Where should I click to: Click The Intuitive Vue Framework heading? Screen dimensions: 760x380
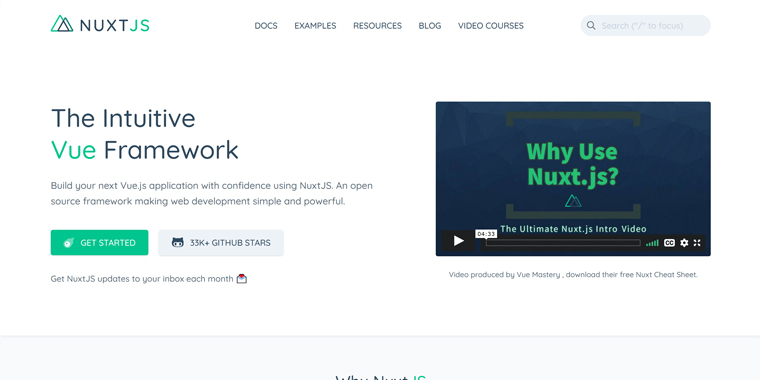(x=144, y=134)
